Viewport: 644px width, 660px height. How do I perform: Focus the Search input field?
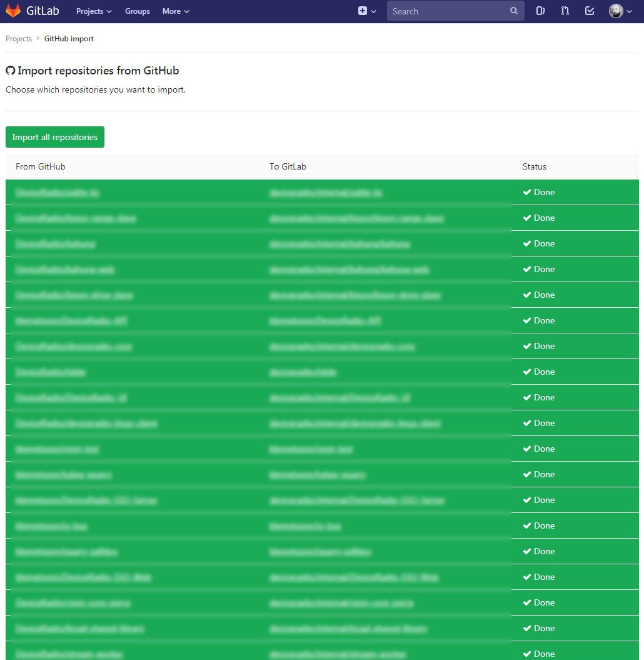tap(456, 11)
